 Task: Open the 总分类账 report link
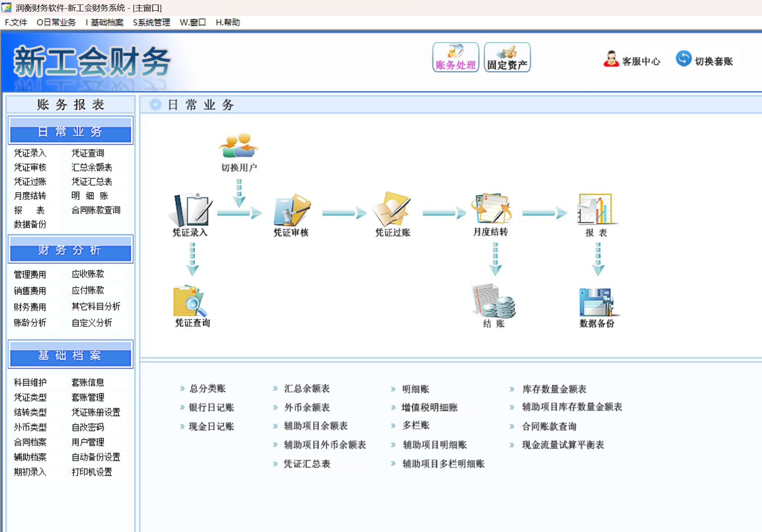pos(208,388)
